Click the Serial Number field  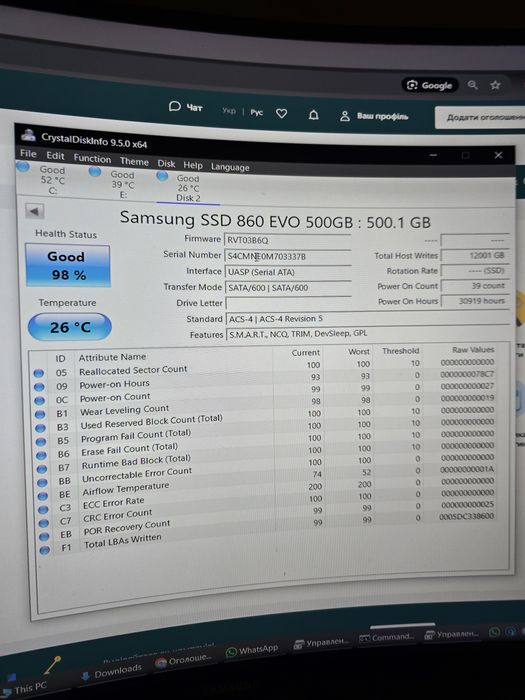[x=288, y=256]
